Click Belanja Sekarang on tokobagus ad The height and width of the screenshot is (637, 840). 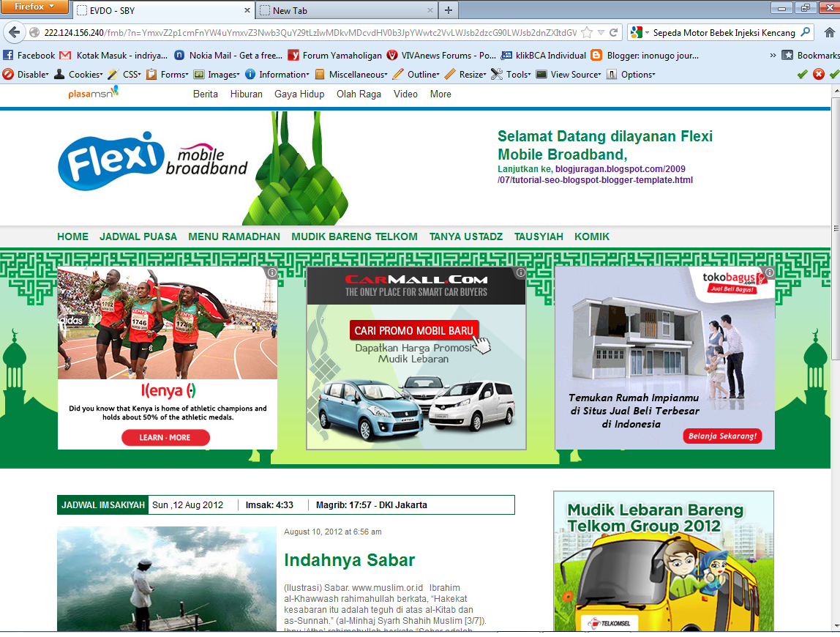click(722, 436)
